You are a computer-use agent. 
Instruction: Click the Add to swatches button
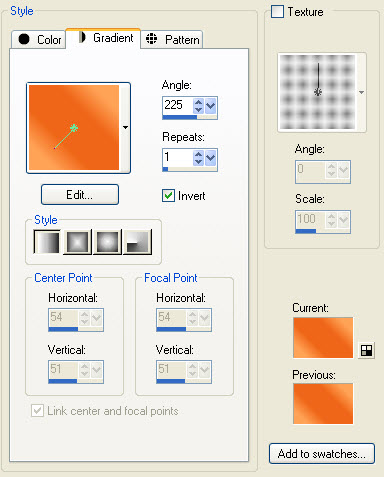click(322, 454)
